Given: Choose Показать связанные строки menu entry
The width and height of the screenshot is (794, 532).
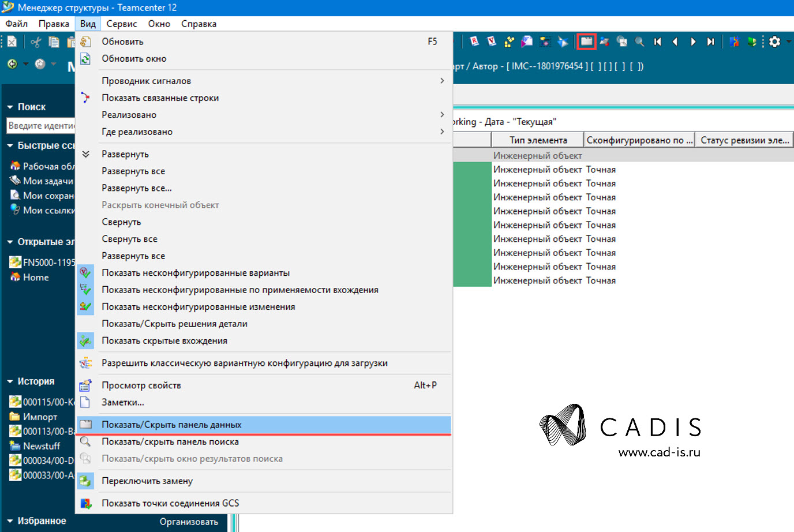Looking at the screenshot, I should pyautogui.click(x=263, y=98).
